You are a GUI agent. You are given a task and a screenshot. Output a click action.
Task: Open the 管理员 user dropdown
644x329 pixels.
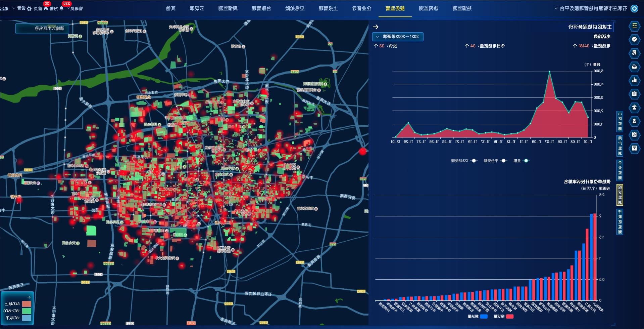[x=75, y=8]
